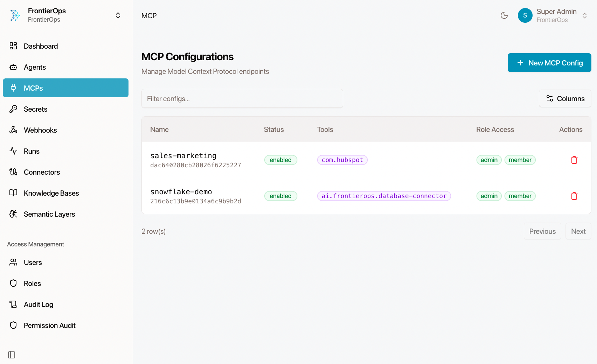Screen dimensions: 597x364
Task: Open the Audit Log page
Action: (38, 304)
